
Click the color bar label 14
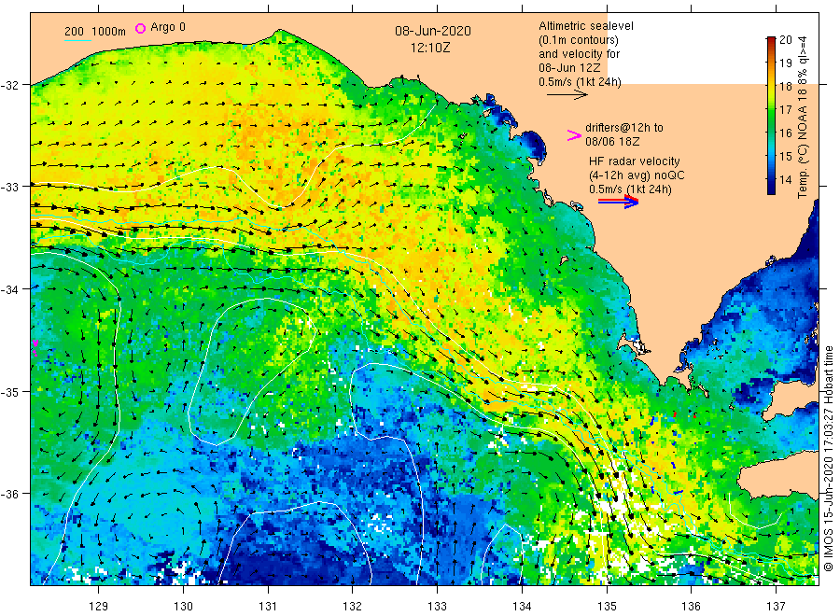click(785, 180)
